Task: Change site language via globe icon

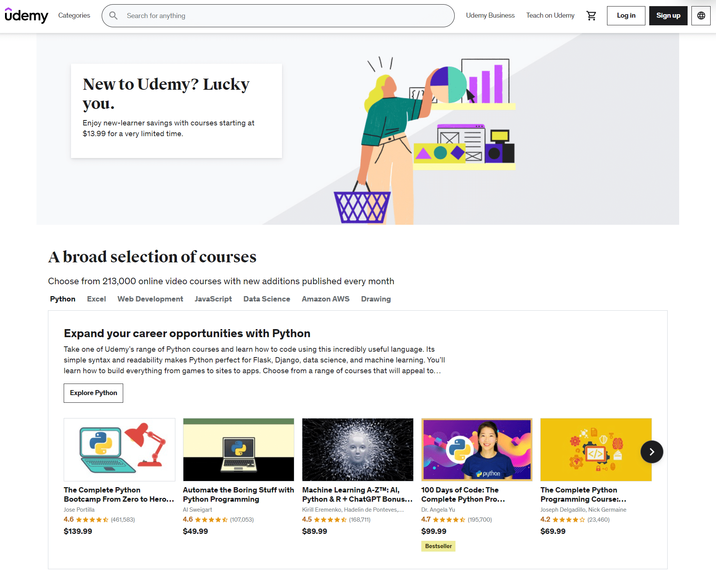Action: click(701, 15)
